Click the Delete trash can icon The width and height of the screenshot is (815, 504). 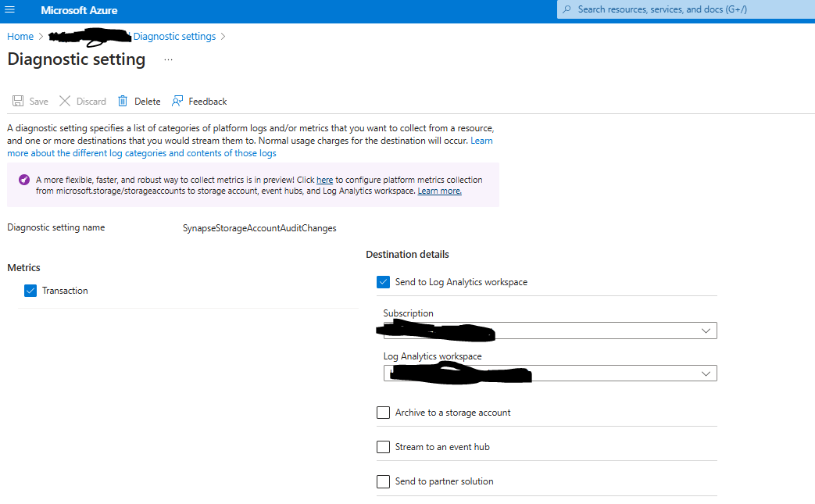point(123,101)
